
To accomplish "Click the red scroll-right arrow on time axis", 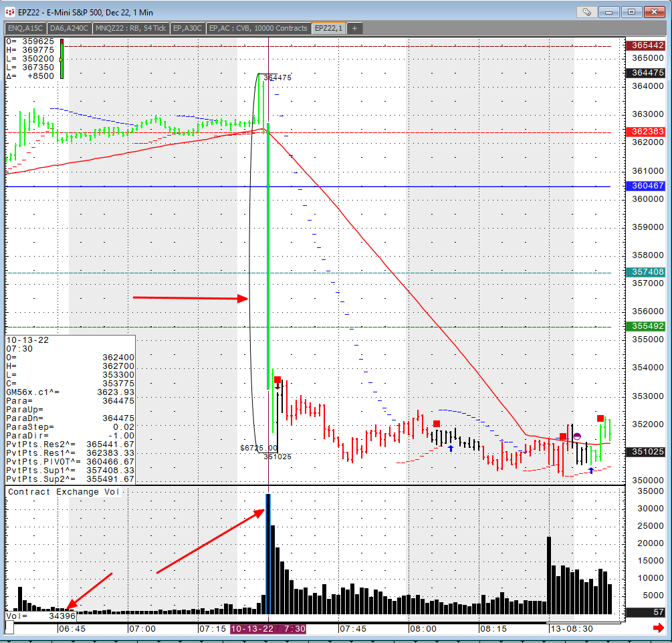I will click(x=658, y=628).
